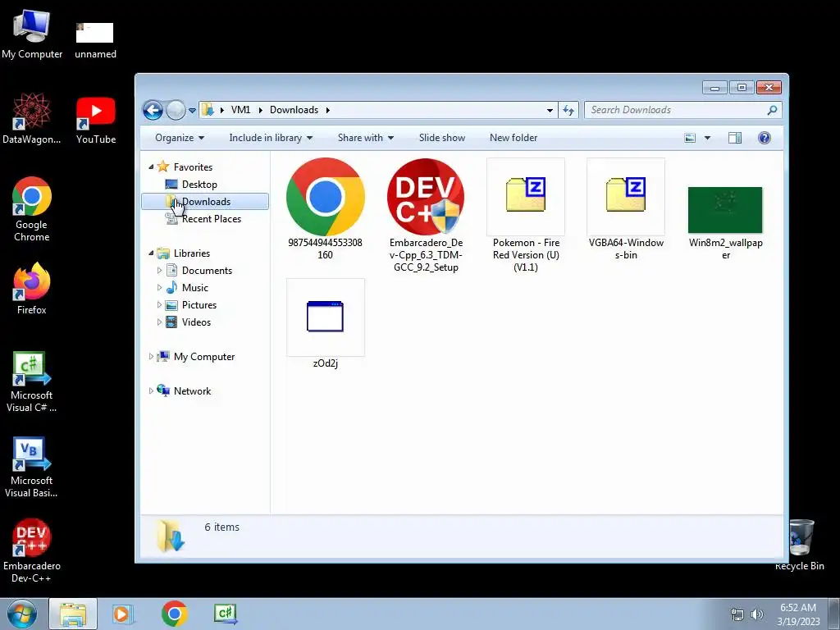Click the Refresh button beside address bar
The image size is (840, 630).
[568, 111]
